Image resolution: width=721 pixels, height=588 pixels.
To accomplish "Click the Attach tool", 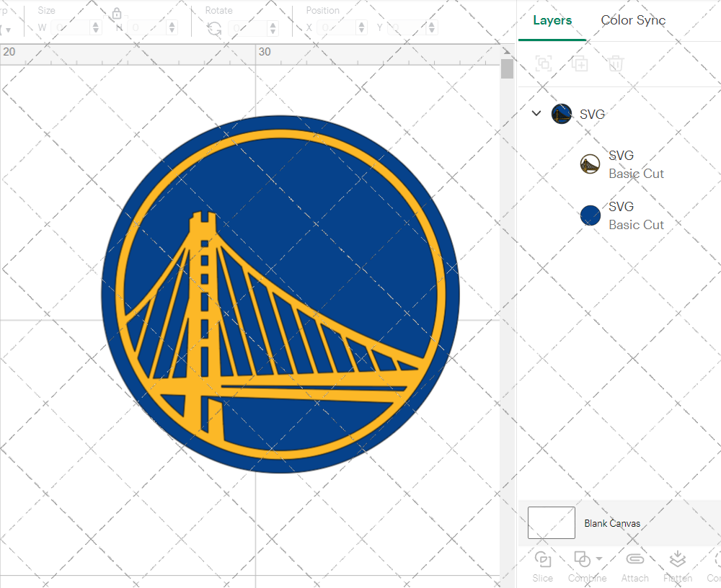I will [634, 566].
